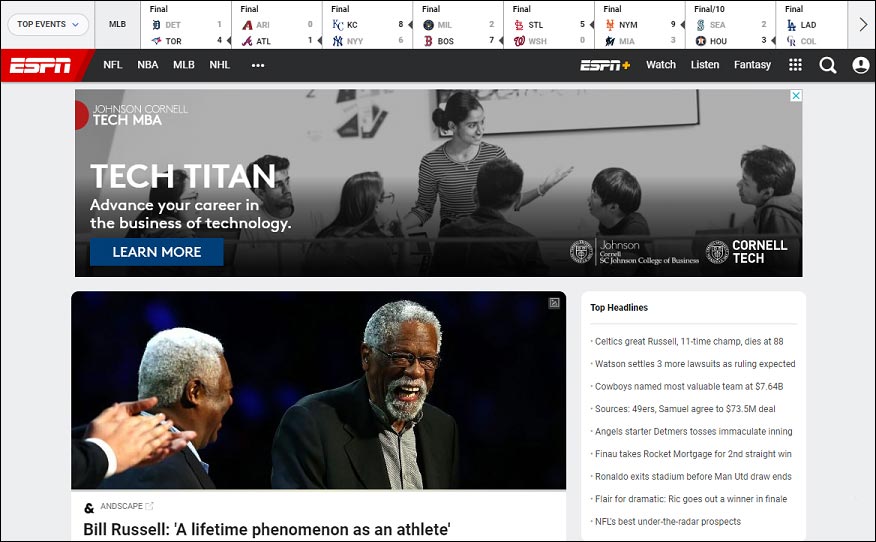The height and width of the screenshot is (542, 876).
Task: Click the ESPN logo
Action: [x=40, y=65]
